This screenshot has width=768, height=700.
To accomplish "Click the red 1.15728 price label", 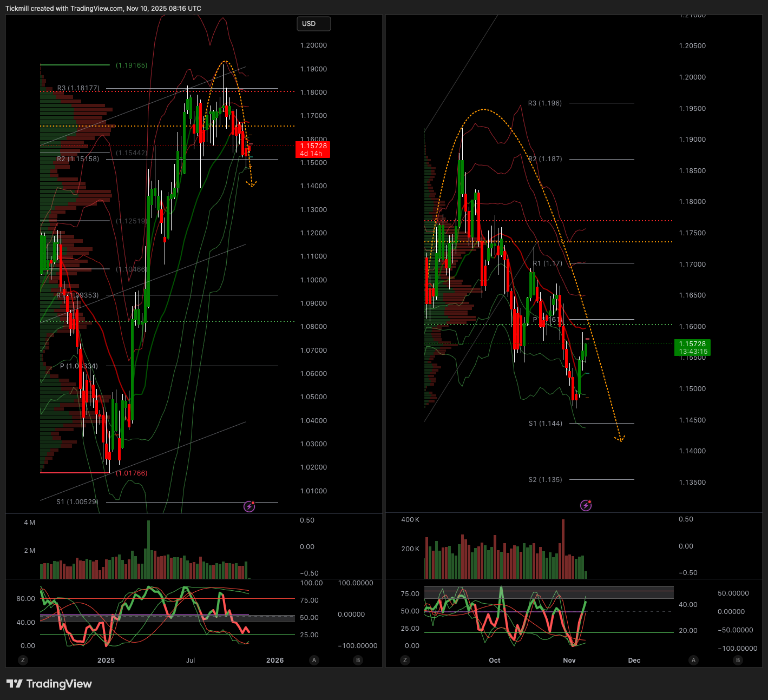I will (313, 149).
